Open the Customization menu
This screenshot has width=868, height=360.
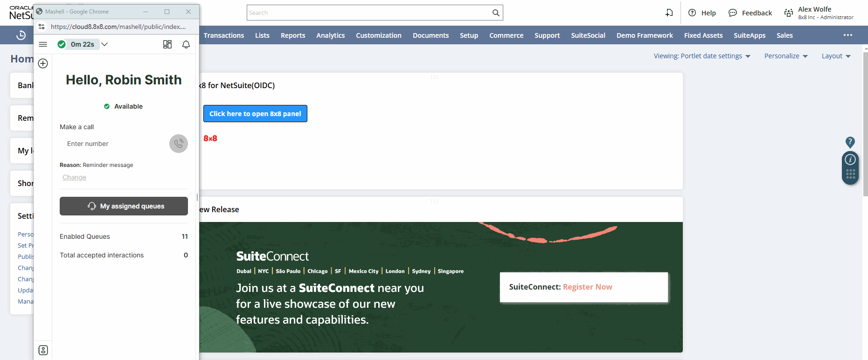pyautogui.click(x=379, y=35)
